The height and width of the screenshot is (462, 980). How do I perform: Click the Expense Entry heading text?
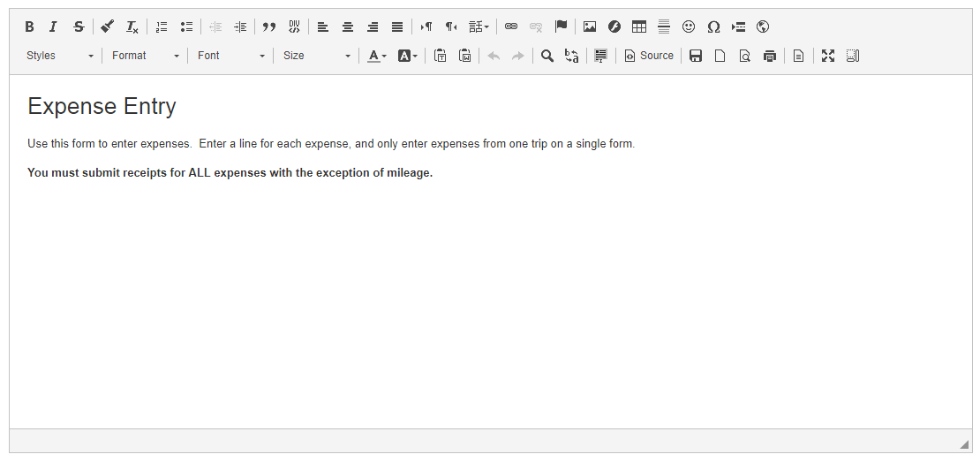(102, 107)
